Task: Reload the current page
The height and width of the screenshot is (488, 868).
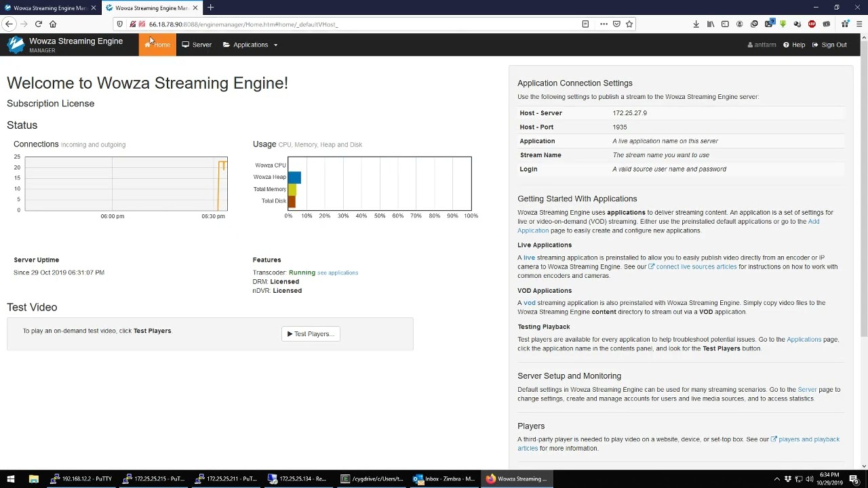Action: (x=39, y=24)
